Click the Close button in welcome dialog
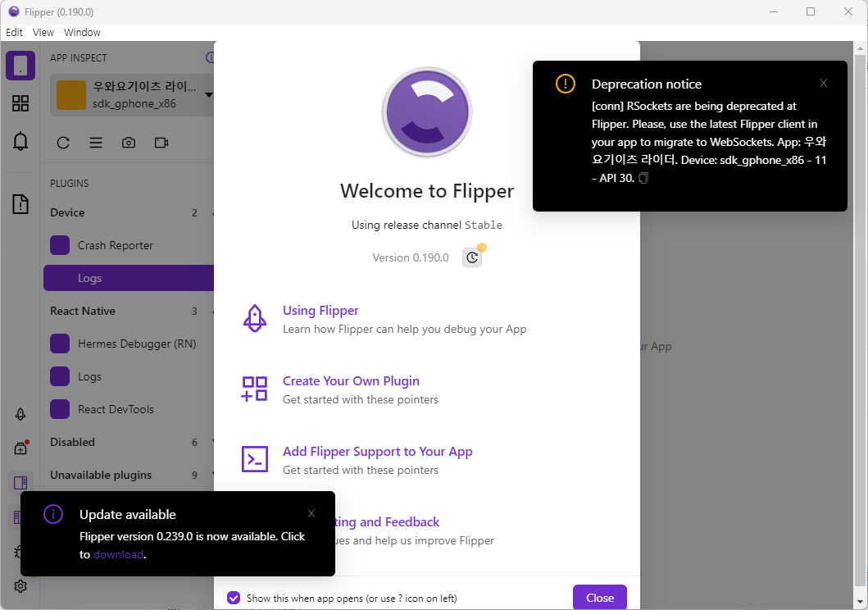This screenshot has width=868, height=610. tap(599, 597)
